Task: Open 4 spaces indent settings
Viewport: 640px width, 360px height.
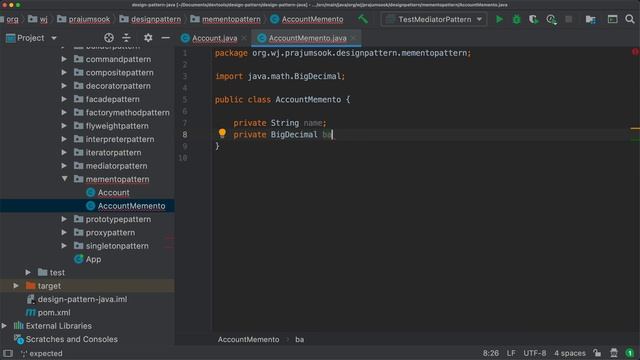Action: click(569, 353)
